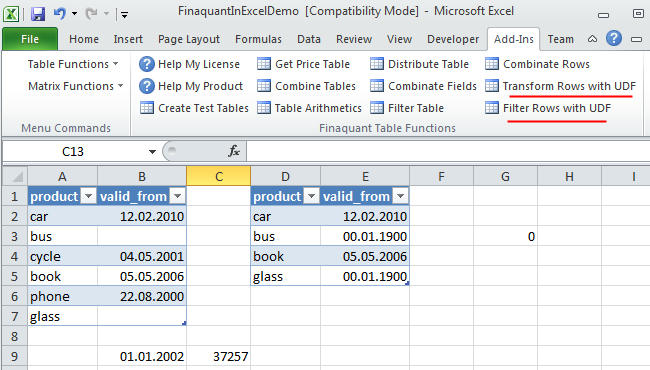Viewport: 650px width, 370px height.
Task: Click the Undo arrow icon
Action: click(x=60, y=14)
